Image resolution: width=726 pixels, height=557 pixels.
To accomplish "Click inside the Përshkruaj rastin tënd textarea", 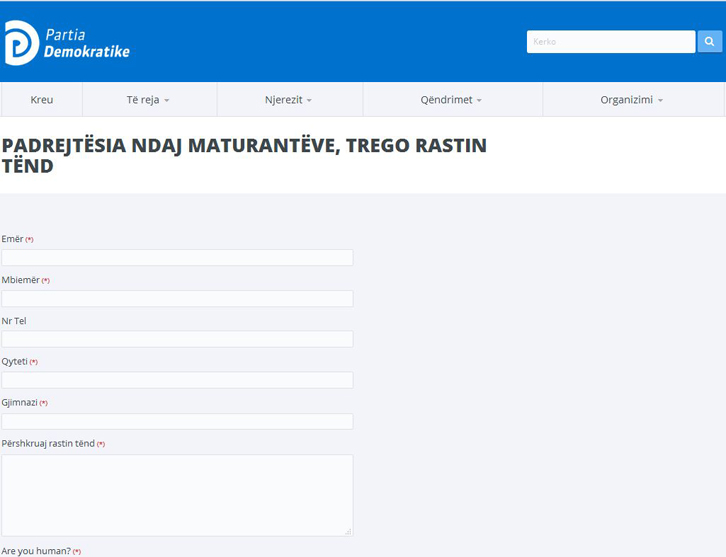I will point(177,494).
